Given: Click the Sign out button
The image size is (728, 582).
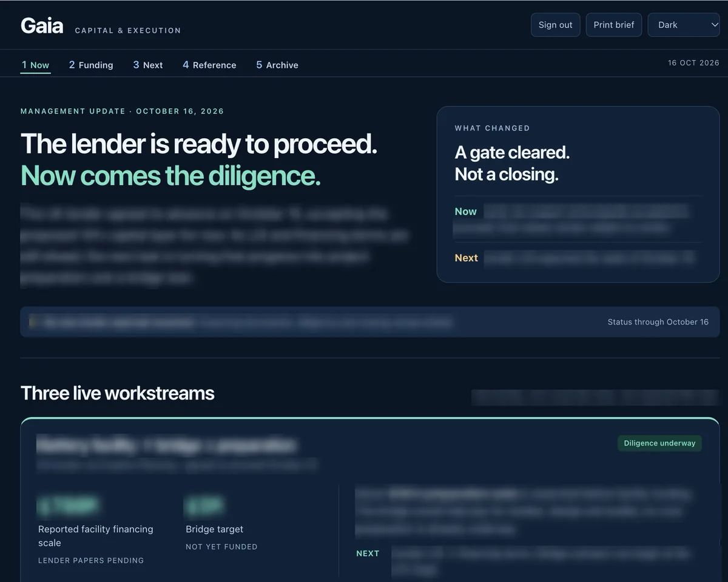Looking at the screenshot, I should pyautogui.click(x=556, y=25).
